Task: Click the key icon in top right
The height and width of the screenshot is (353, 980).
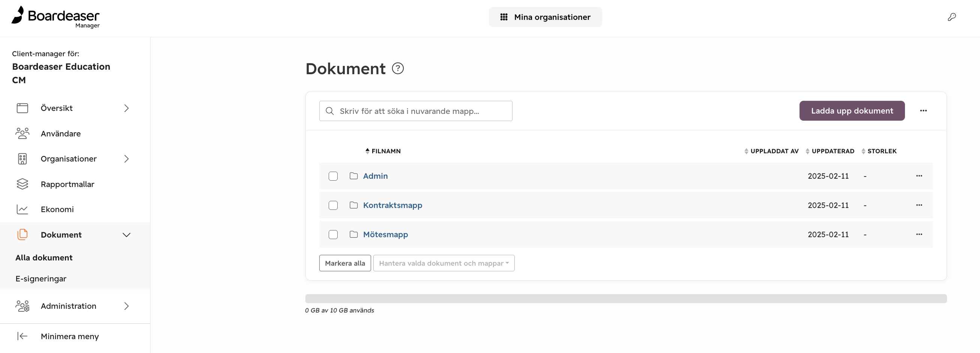Action: point(951,17)
